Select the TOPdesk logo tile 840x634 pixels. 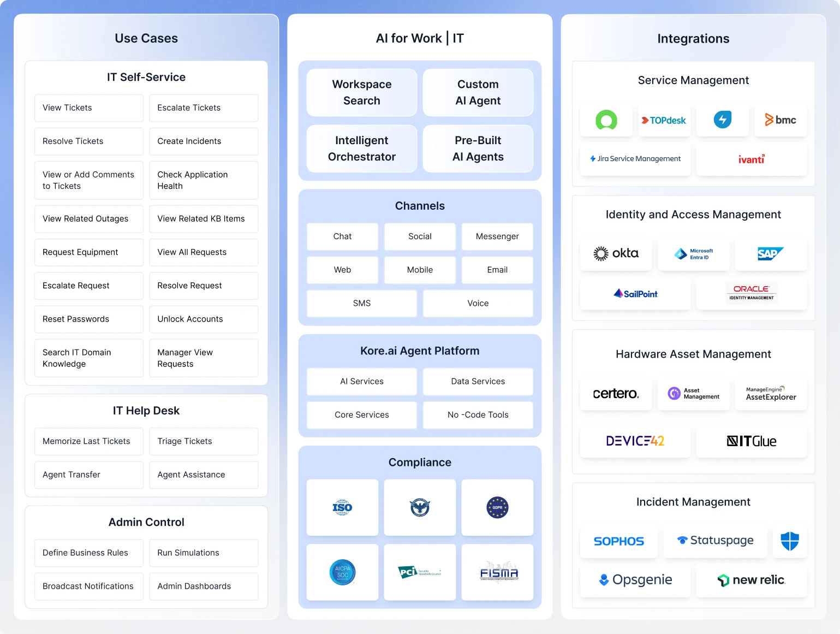[x=664, y=120]
